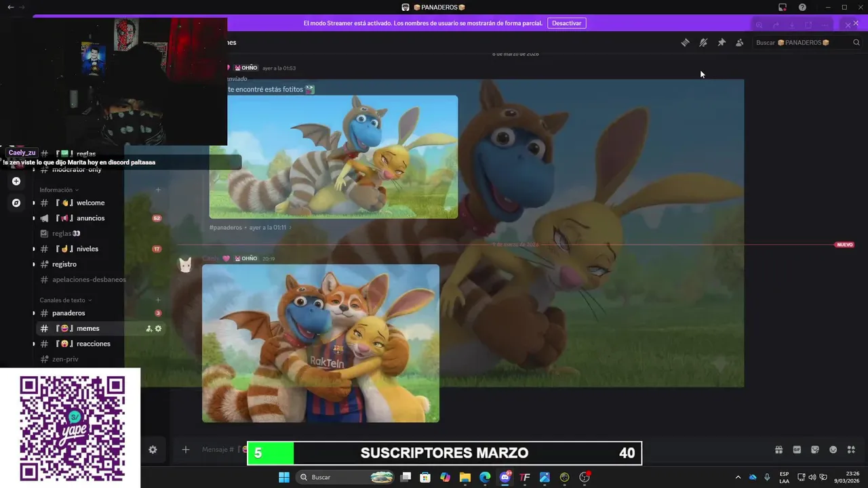Open the anuncios channel
The width and height of the screenshot is (868, 488).
pos(100,218)
